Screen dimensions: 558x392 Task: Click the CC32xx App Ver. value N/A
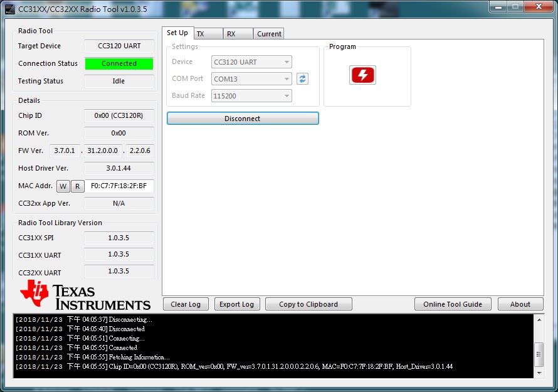click(x=119, y=203)
